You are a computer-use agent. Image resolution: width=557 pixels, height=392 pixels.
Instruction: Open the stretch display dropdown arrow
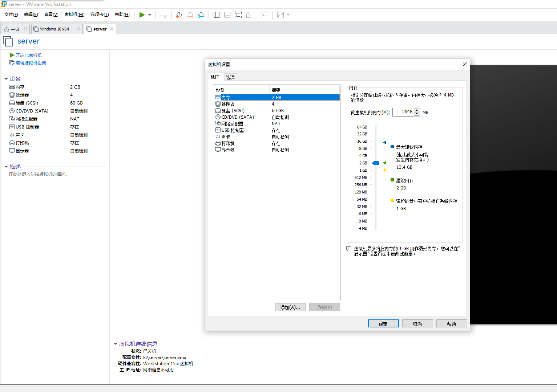tap(288, 15)
